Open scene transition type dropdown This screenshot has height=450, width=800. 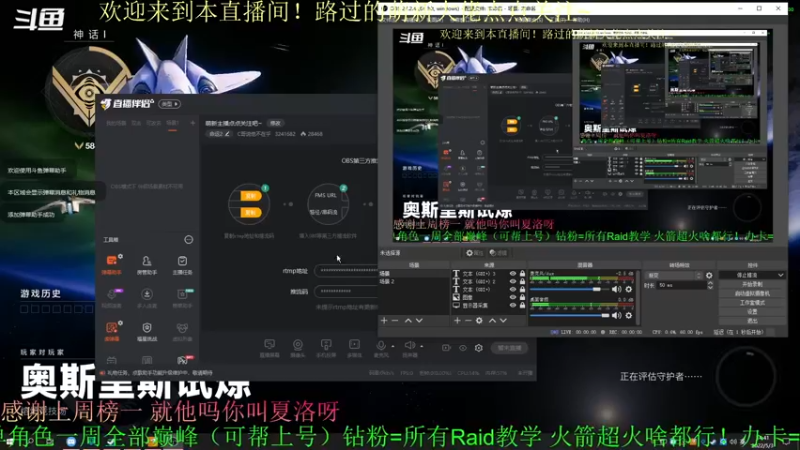pos(673,276)
